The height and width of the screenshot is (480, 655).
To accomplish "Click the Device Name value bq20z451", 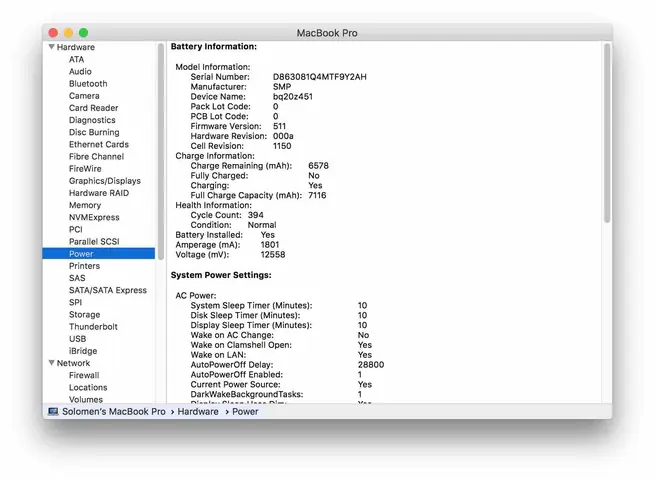I will (293, 96).
